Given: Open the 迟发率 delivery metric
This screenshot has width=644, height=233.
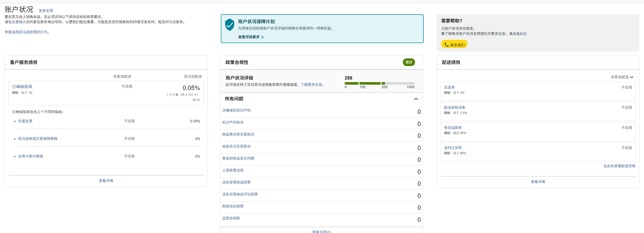Looking at the screenshot, I should 449,87.
